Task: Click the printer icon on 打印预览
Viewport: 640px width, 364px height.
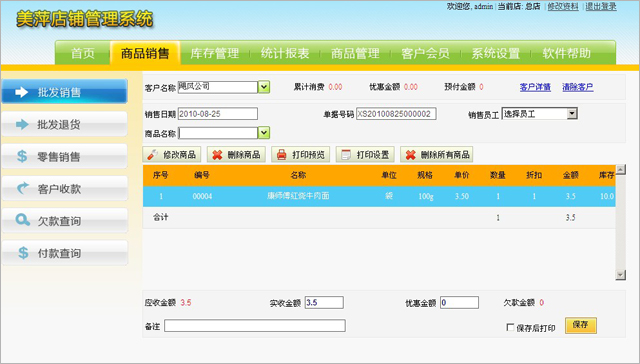Action: [282, 155]
